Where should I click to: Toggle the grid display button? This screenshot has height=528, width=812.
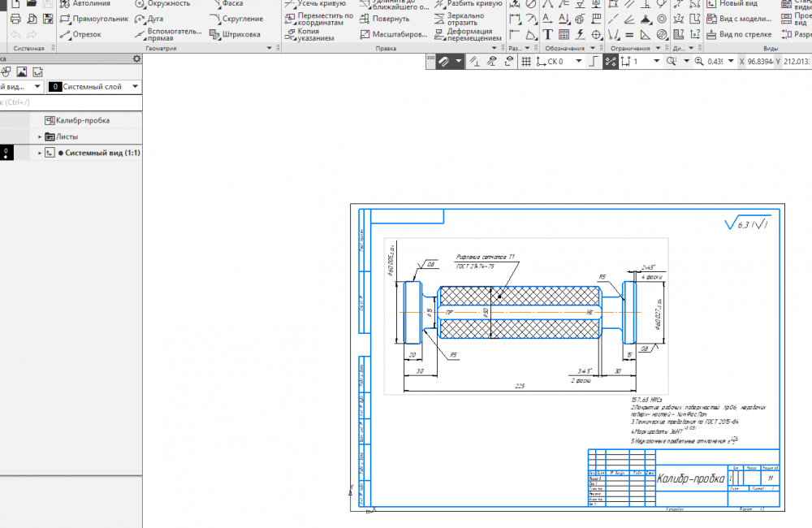tap(526, 62)
